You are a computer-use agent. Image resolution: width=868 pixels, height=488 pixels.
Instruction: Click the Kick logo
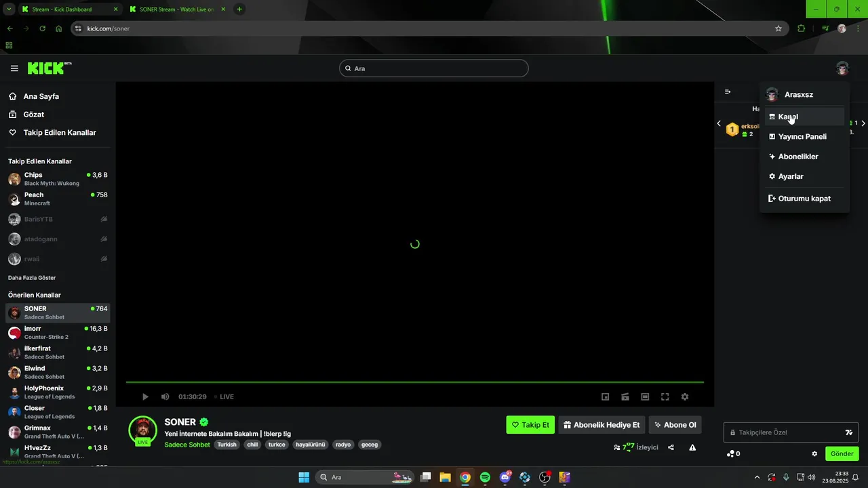click(50, 68)
